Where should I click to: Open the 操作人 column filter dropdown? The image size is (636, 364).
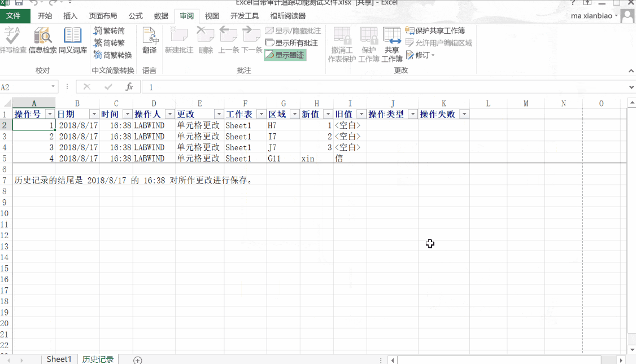(169, 113)
